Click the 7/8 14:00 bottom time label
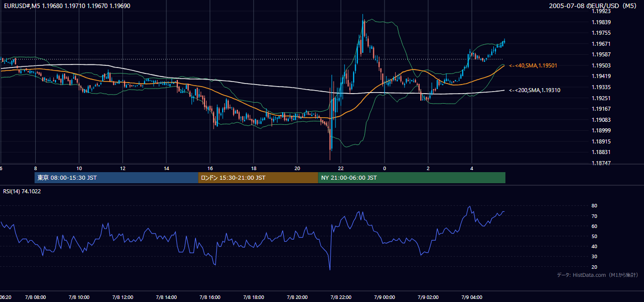Screen dimensions: 644x302 pyautogui.click(x=166, y=297)
